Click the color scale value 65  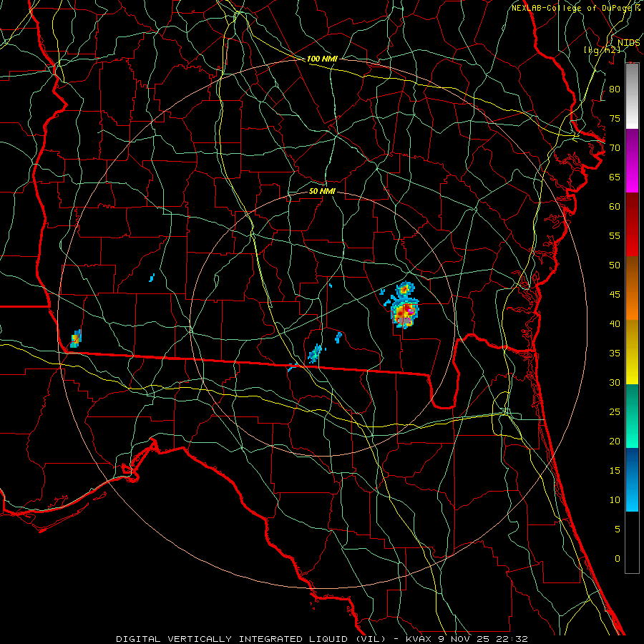[x=615, y=177]
